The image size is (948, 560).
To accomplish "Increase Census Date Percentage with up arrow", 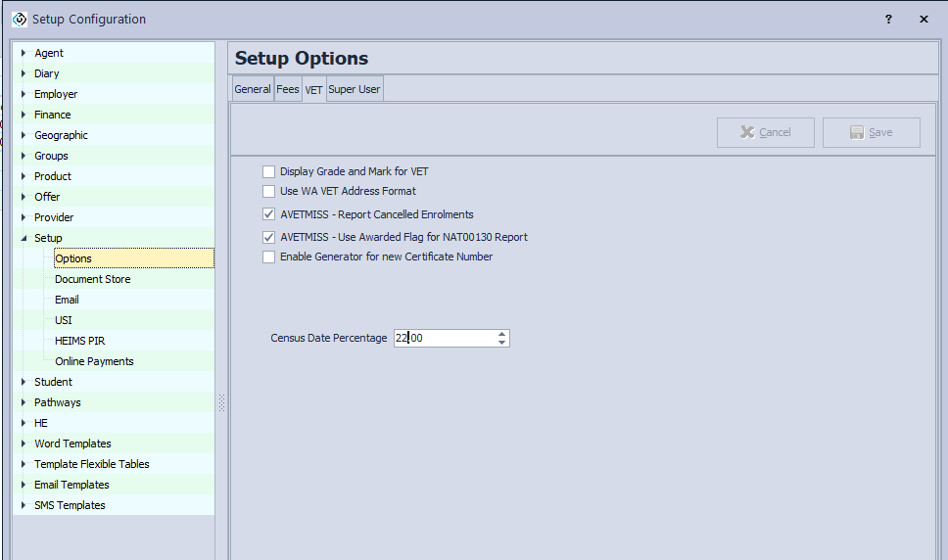I will click(x=501, y=334).
